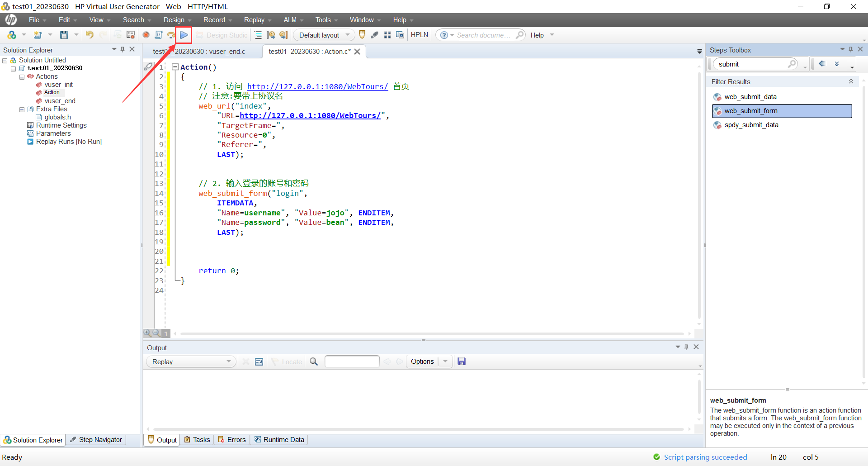Switch to the Runtime Data tab
This screenshot has width=868, height=466.
(279, 440)
